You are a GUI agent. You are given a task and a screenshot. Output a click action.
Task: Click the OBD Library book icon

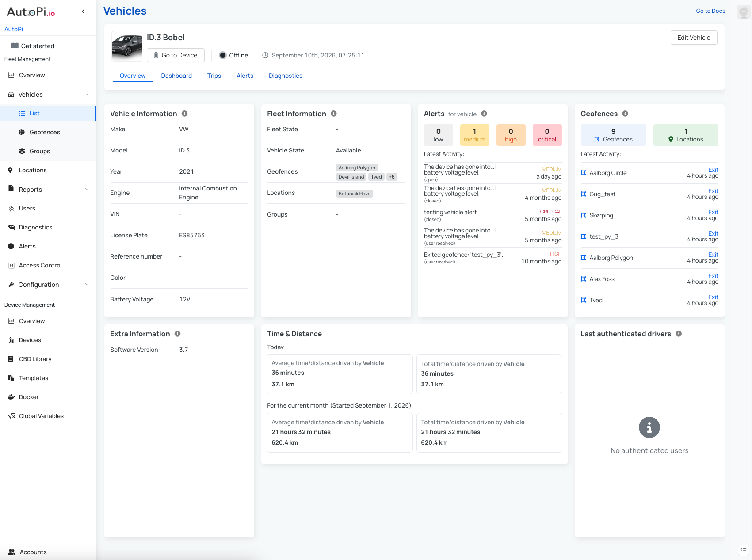point(11,359)
